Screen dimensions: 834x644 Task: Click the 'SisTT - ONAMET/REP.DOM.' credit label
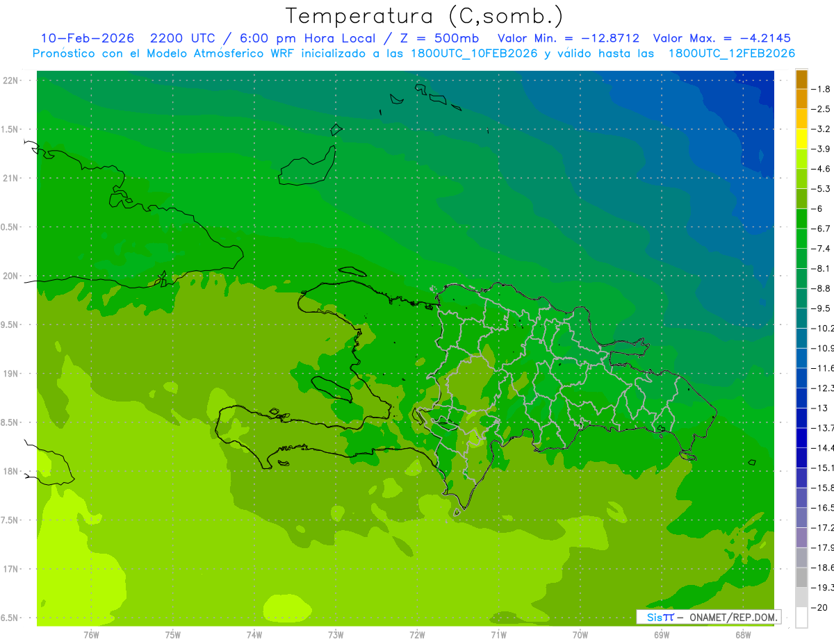[709, 617]
